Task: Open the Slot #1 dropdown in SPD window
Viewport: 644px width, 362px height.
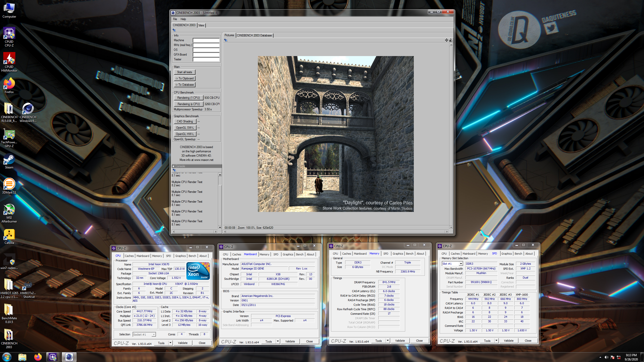Action: pos(461,264)
